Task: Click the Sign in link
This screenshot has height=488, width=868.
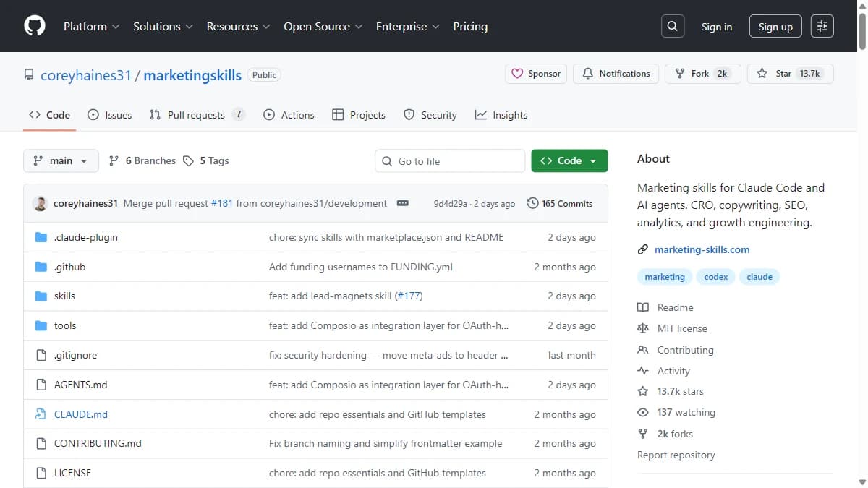Action: coord(717,27)
